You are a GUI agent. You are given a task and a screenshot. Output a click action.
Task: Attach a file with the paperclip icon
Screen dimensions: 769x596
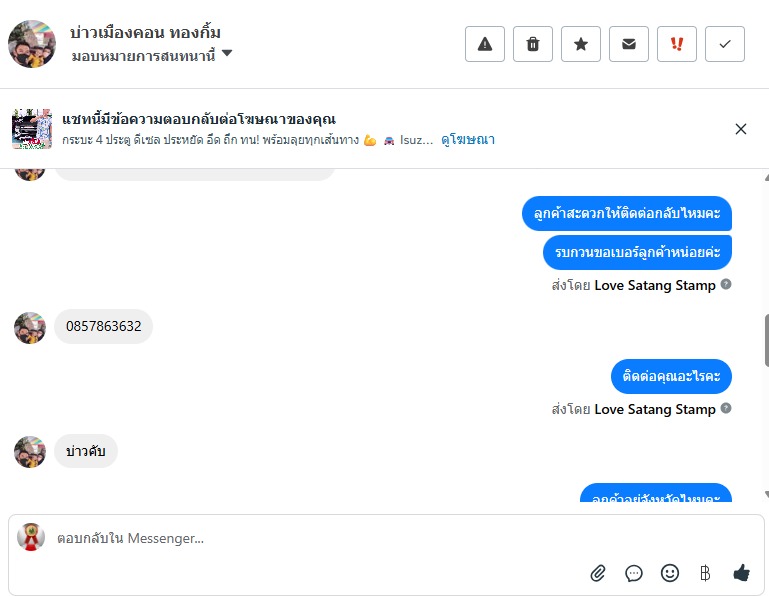pyautogui.click(x=598, y=573)
